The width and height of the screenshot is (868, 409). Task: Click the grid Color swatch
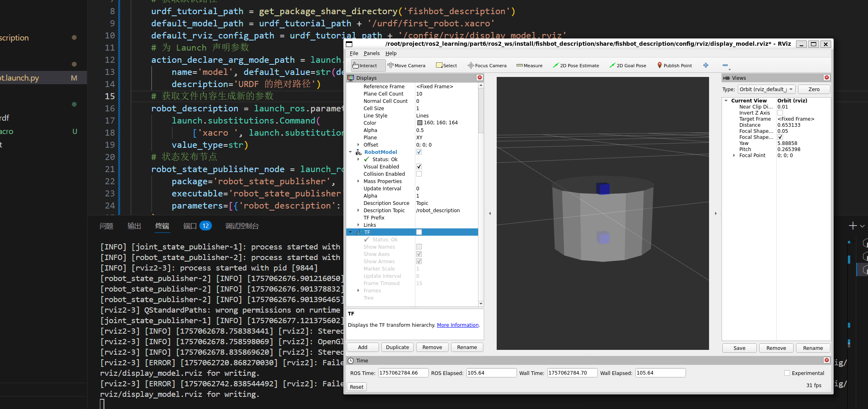coord(419,123)
